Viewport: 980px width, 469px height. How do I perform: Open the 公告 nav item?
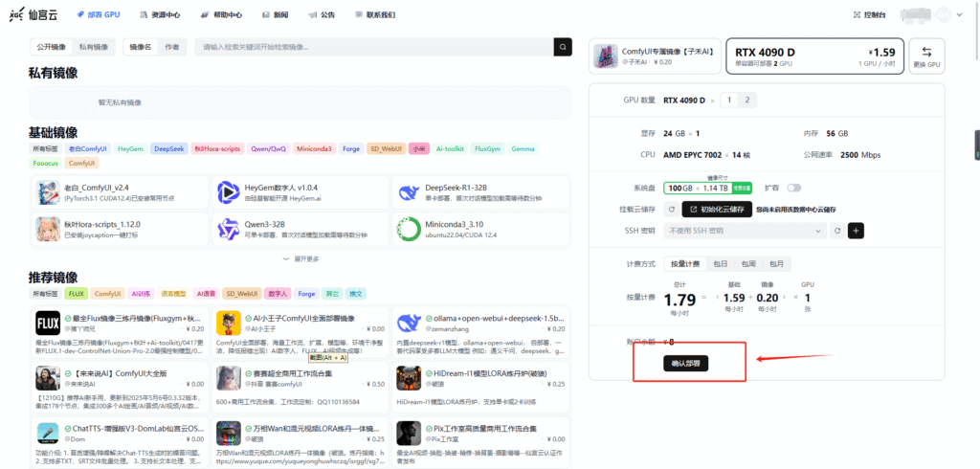point(322,14)
